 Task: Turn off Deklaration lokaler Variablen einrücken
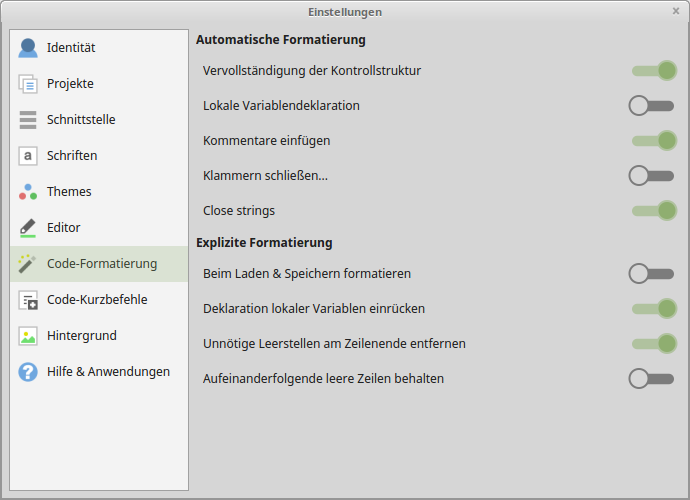(654, 309)
